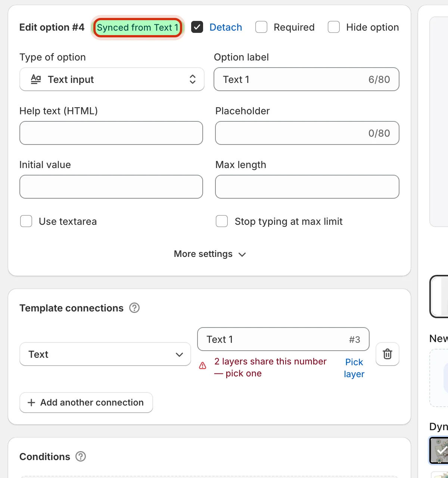Screen dimensions: 448x478
Task: Click the Synced from Text 1 badge
Action: pos(138,27)
